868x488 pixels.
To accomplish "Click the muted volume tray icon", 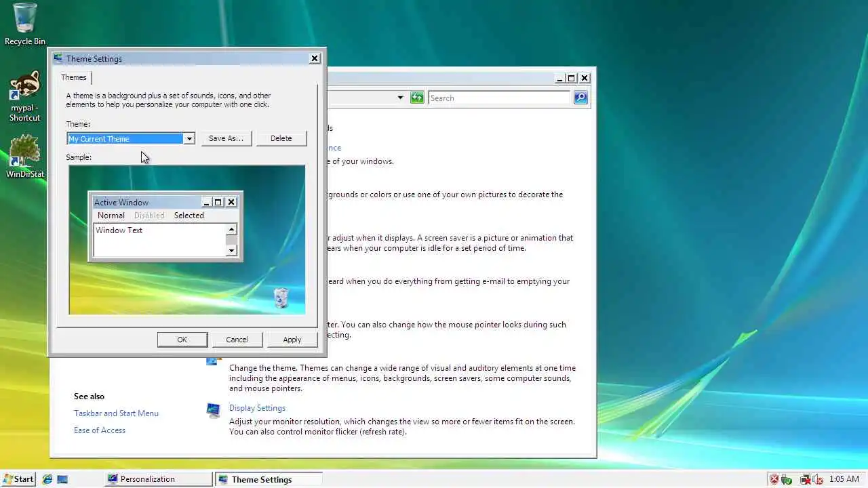I will click(x=818, y=479).
